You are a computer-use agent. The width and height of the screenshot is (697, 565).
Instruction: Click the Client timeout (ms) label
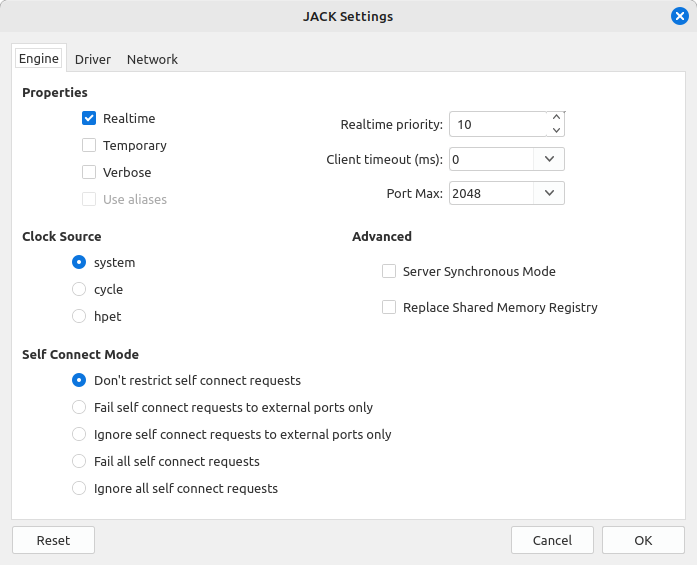coord(385,160)
